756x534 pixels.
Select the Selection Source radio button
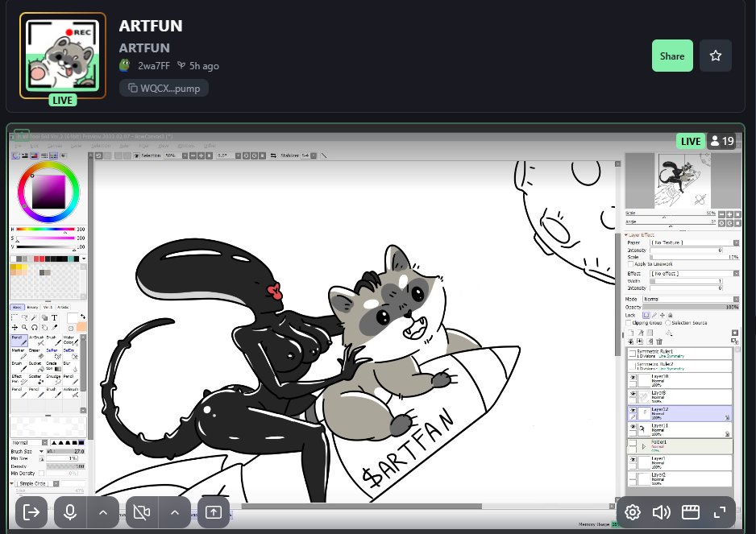pyautogui.click(x=668, y=323)
